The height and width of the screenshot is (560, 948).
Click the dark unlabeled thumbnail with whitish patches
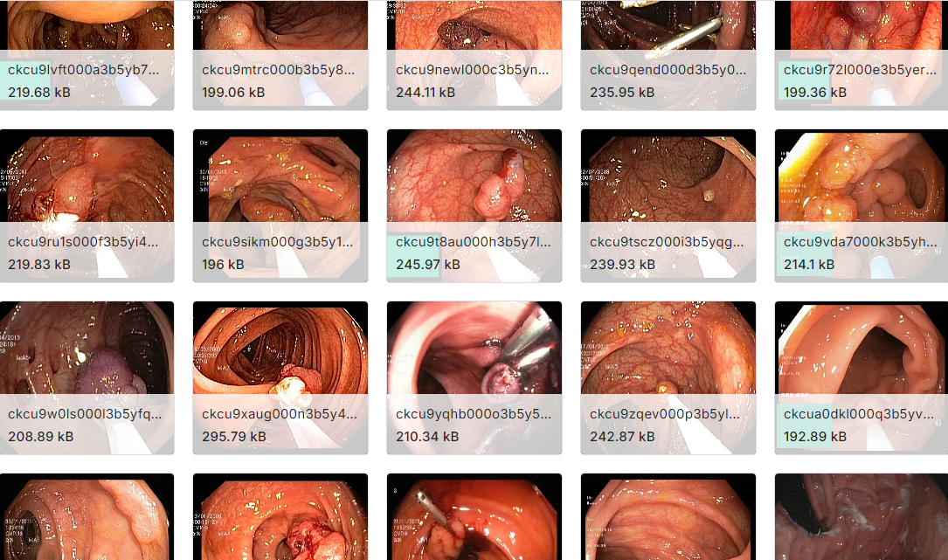[862, 517]
